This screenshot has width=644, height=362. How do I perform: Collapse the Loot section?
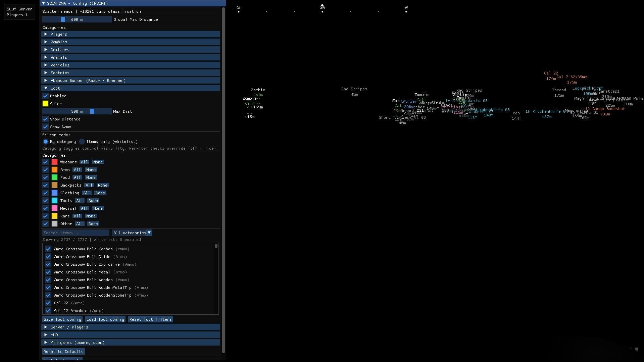click(131, 88)
